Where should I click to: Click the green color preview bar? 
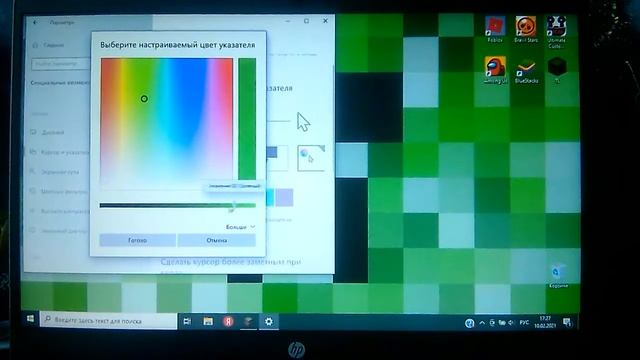(247, 119)
